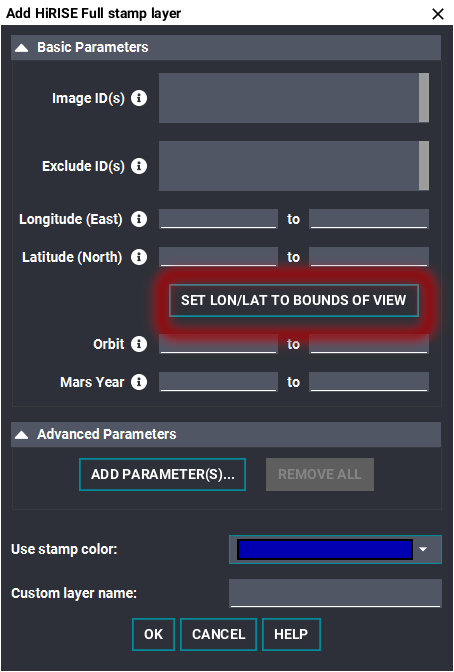
Task: Click OK to confirm the stamp layer
Action: click(153, 634)
